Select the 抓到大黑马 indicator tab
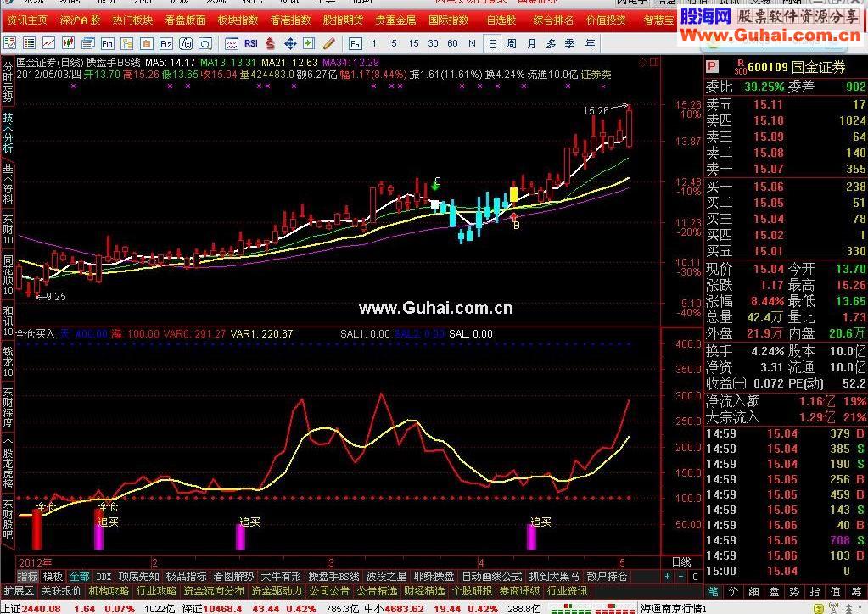 (x=554, y=577)
